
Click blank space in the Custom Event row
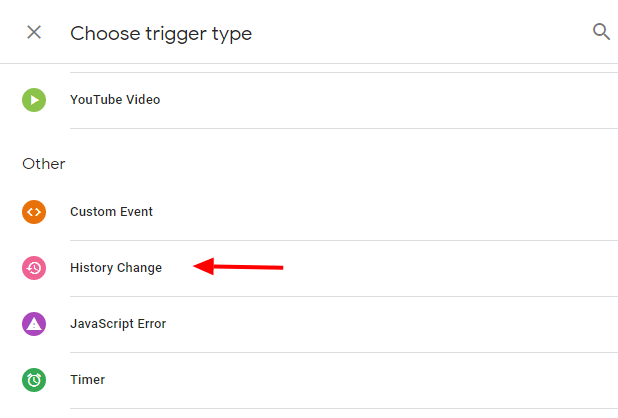[x=400, y=212]
